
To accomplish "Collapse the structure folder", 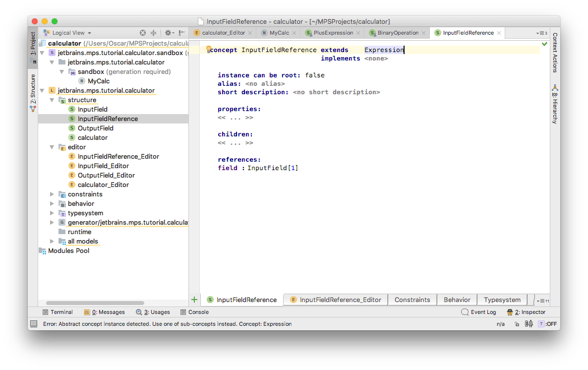I will point(52,100).
